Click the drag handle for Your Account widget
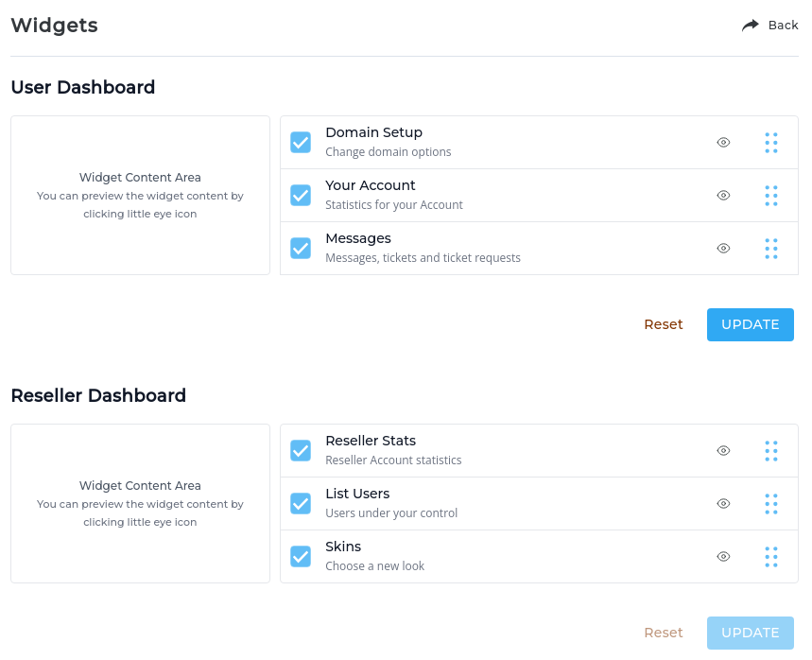 click(x=771, y=195)
